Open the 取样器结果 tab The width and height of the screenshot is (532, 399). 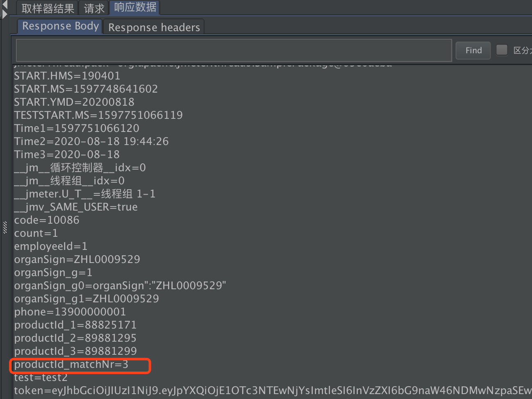48,8
